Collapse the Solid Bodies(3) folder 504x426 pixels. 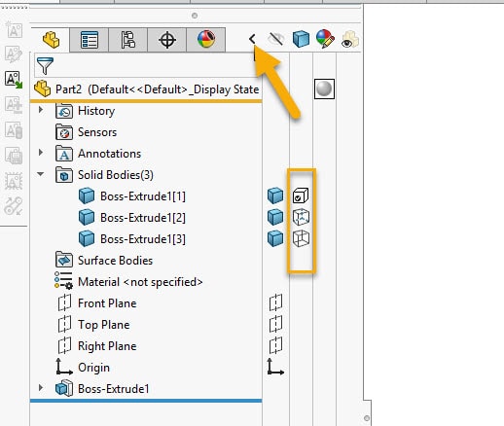(41, 174)
